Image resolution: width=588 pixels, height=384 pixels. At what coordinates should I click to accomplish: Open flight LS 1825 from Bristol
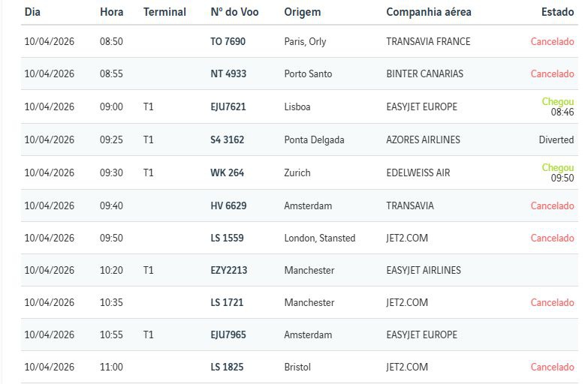227,367
